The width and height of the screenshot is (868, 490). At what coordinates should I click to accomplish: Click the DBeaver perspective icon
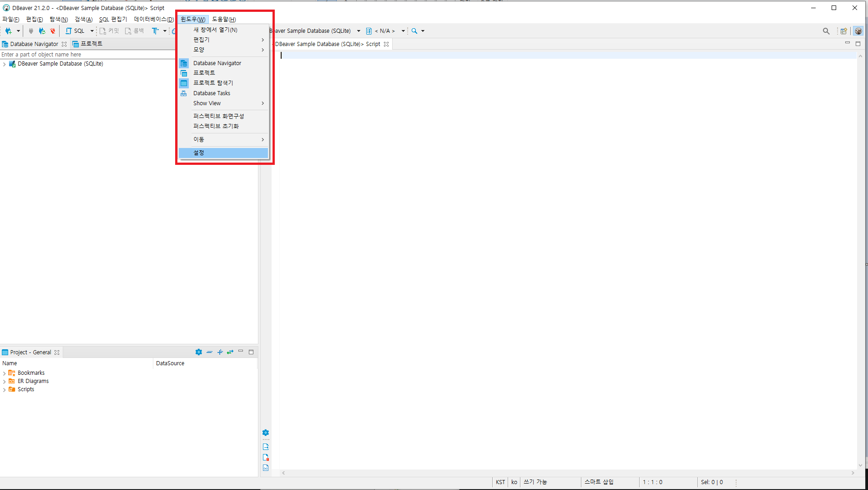858,31
